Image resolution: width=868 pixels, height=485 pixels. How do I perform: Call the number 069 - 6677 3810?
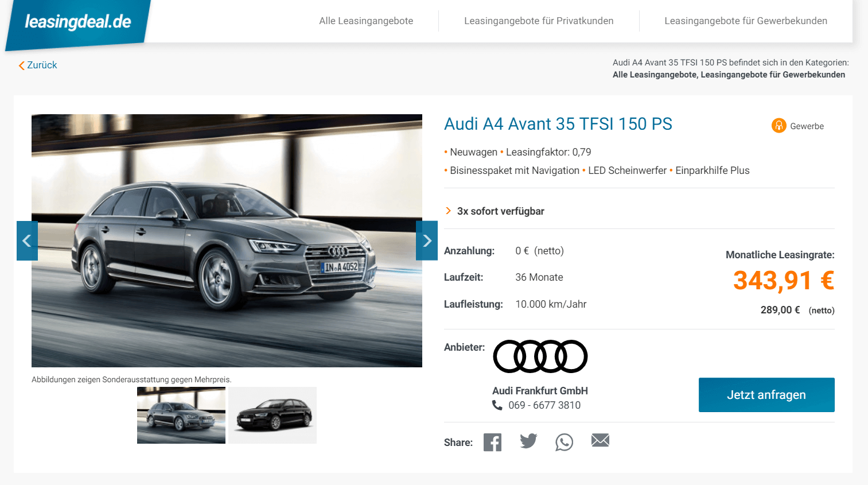544,405
